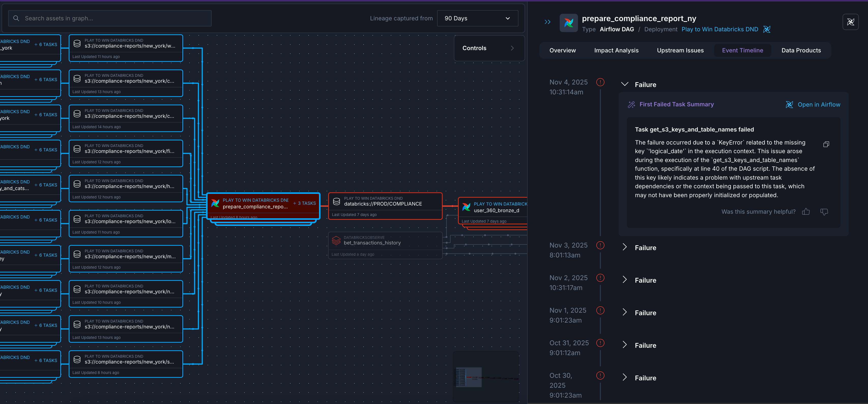This screenshot has width=868, height=404.
Task: Open the Data Products tab
Action: (801, 50)
